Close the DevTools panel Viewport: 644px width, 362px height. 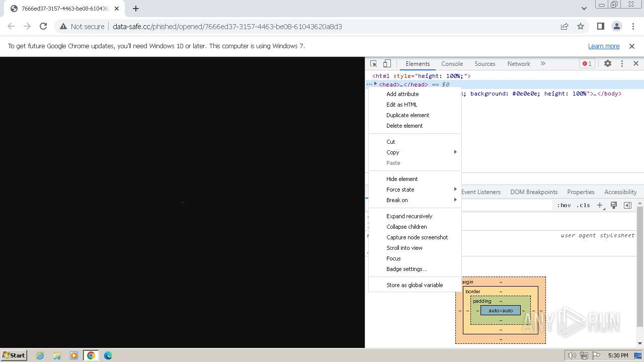[x=636, y=64]
